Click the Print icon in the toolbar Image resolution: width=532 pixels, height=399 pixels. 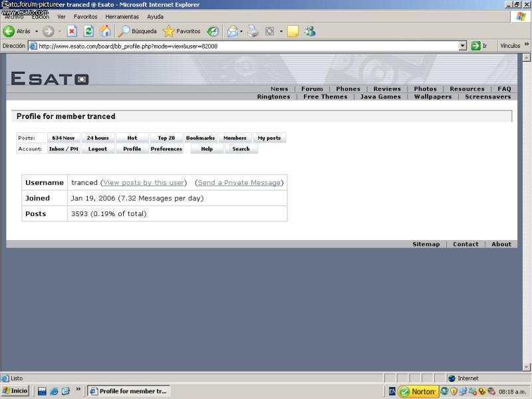[253, 31]
